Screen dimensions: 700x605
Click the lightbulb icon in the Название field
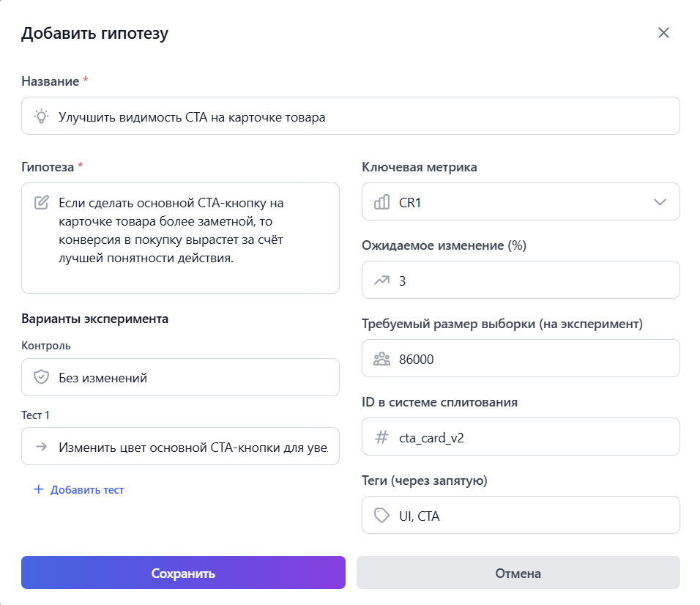coord(41,115)
